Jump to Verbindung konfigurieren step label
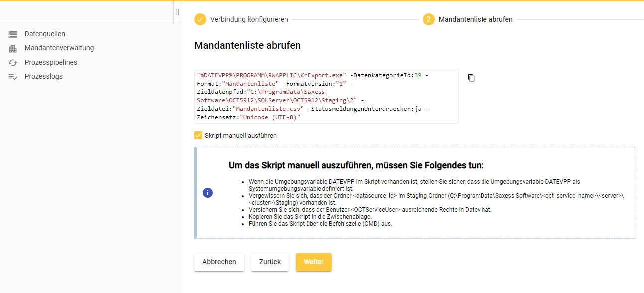Screen dimensions: 644x293 [x=249, y=19]
